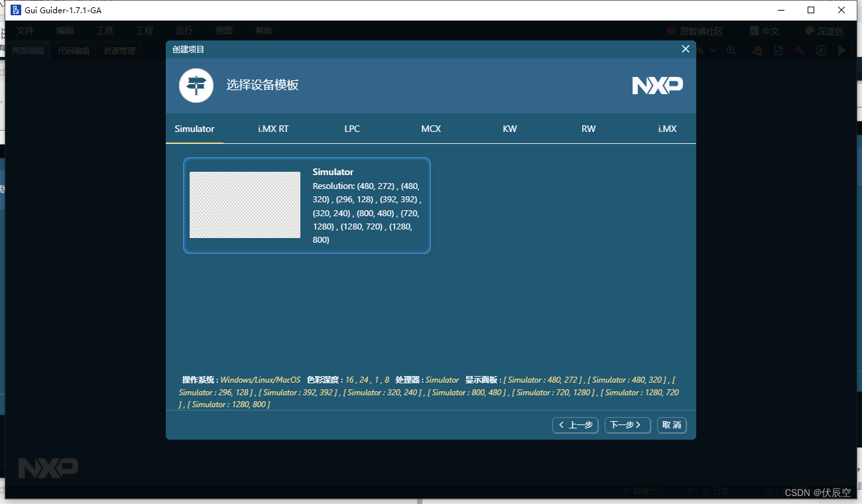Switch to the RW tab

pyautogui.click(x=589, y=129)
